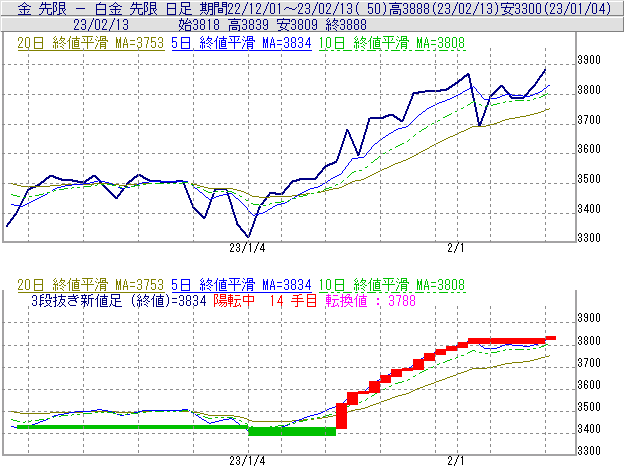Click the thick green block after 23/1/4 in lower chart
The image size is (624, 475).
pos(292,431)
